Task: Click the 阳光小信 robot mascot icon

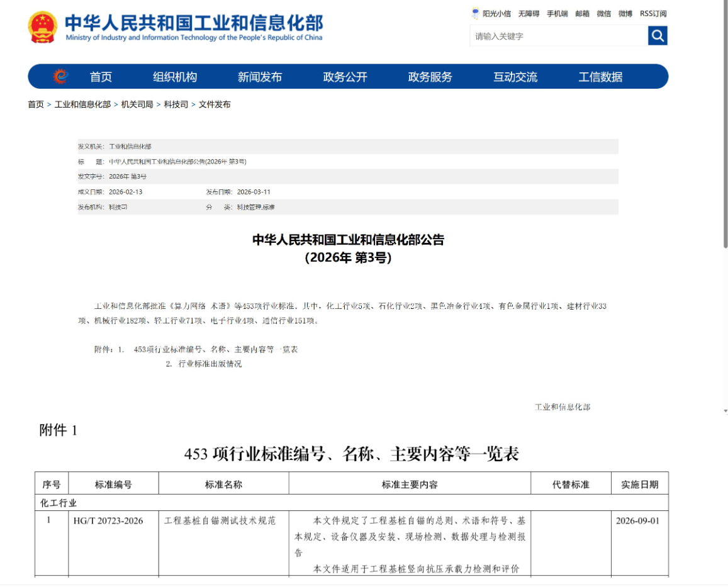Action: pos(475,13)
